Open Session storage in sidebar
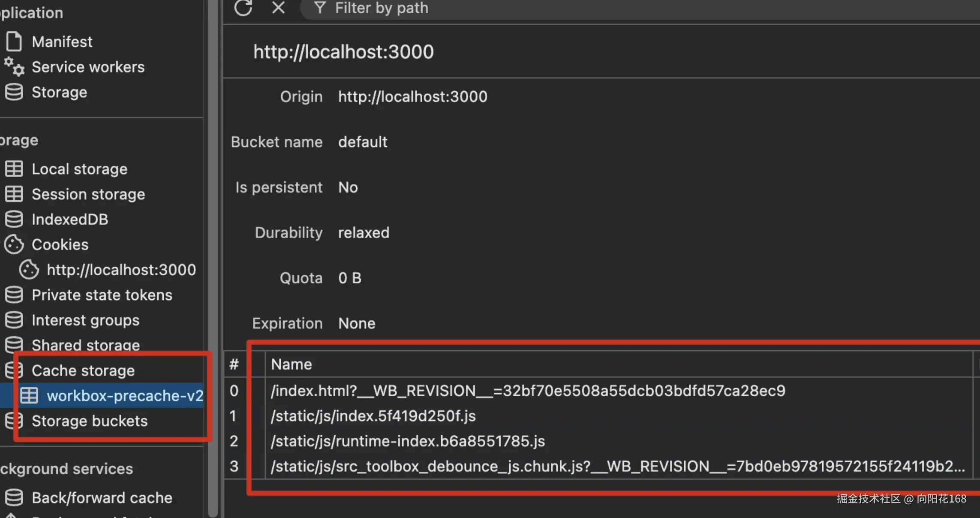Image resolution: width=980 pixels, height=518 pixels. click(x=88, y=194)
